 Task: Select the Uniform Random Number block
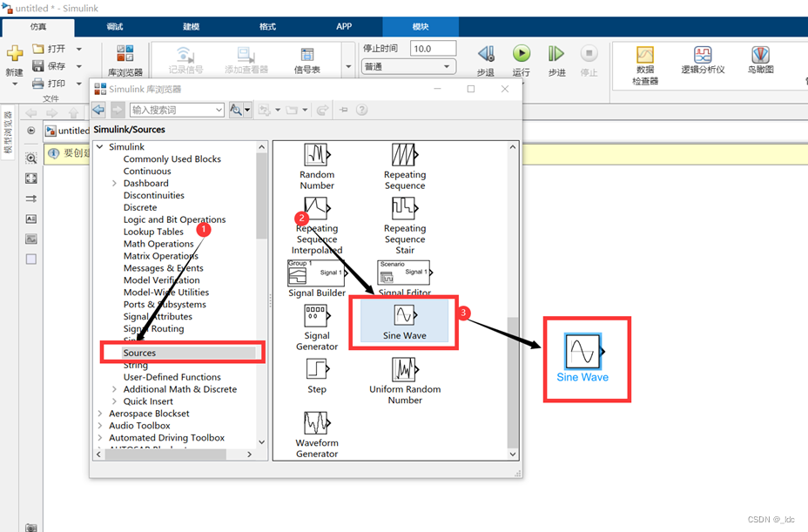tap(405, 381)
